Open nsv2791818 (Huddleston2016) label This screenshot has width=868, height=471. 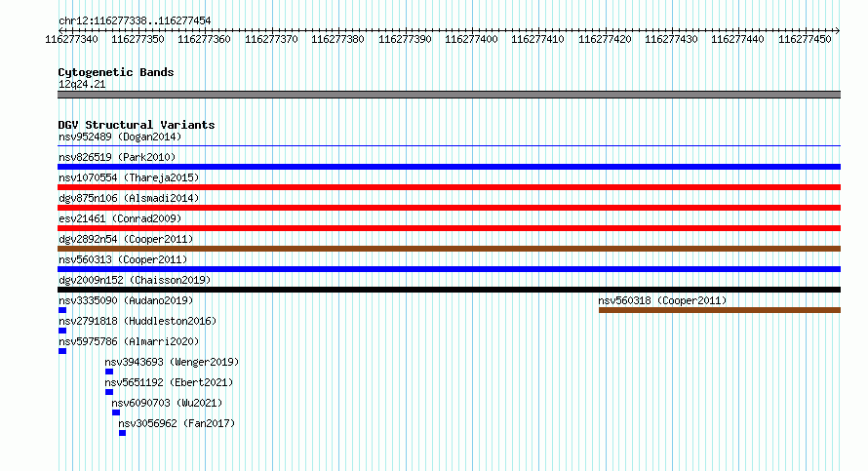(138, 321)
